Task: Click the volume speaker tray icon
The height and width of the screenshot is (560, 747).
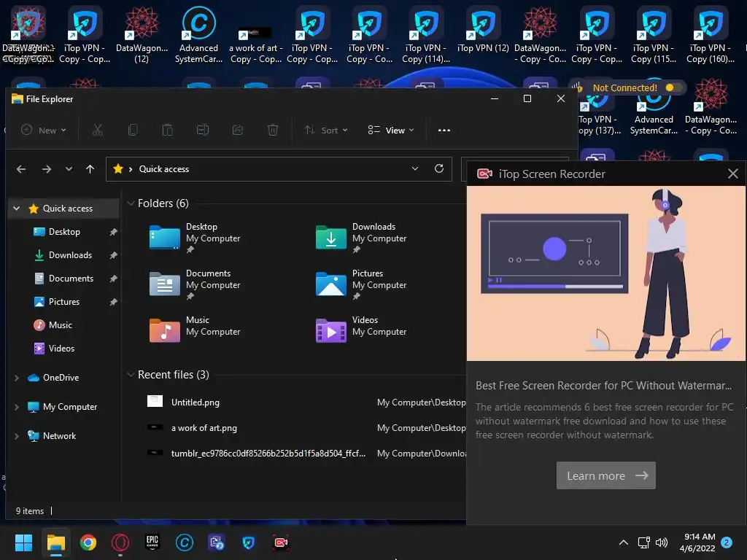Action: [662, 542]
